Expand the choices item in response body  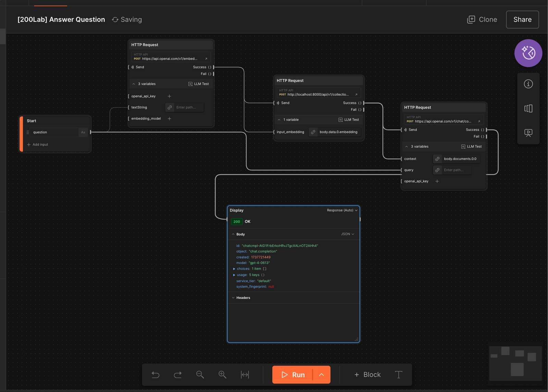pos(234,269)
